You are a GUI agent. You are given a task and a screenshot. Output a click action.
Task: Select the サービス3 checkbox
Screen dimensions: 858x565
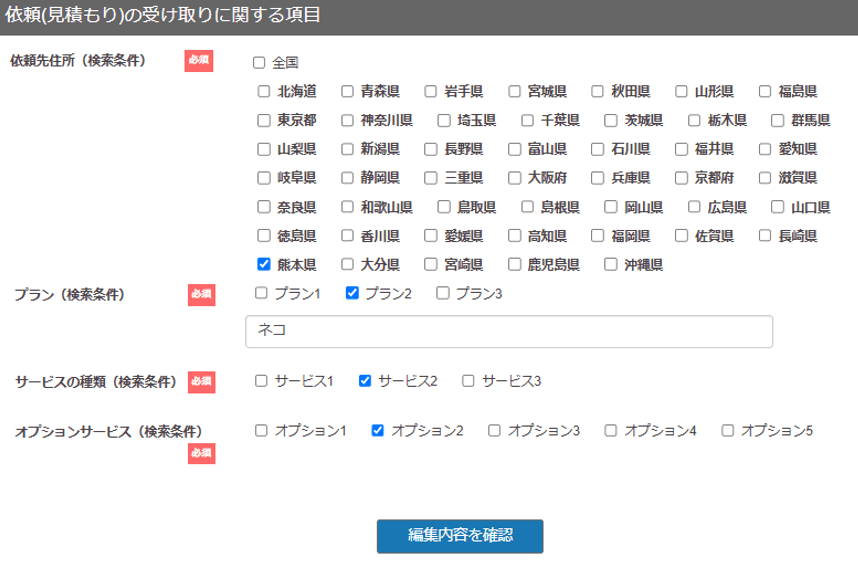coord(468,381)
